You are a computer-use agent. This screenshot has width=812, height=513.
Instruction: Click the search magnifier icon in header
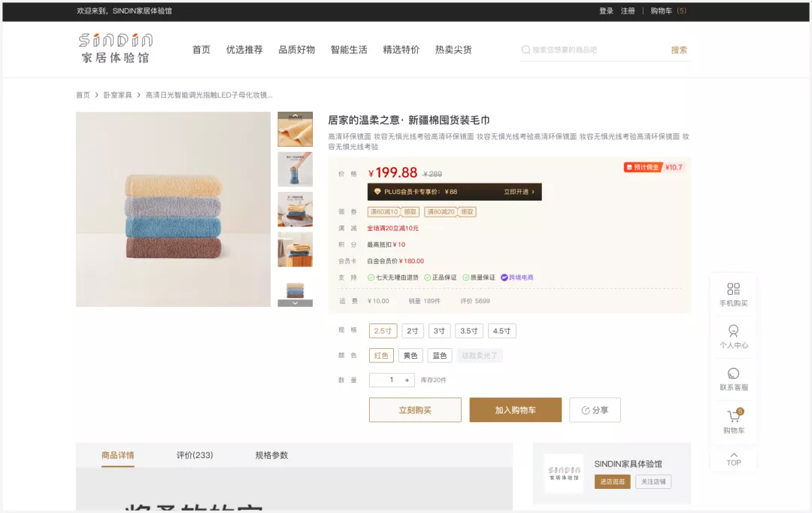click(x=526, y=50)
